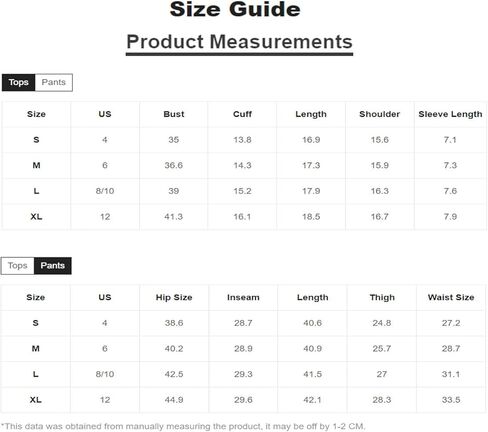Viewport: 488px width, 432px height.
Task: Click the Waist Size column header
Action: click(x=451, y=297)
